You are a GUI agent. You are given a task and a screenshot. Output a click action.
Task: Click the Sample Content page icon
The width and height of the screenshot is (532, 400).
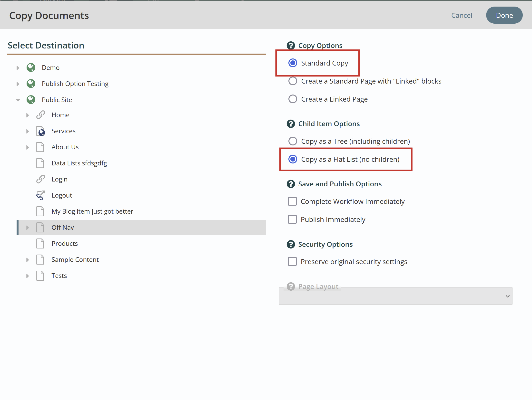[40, 259]
